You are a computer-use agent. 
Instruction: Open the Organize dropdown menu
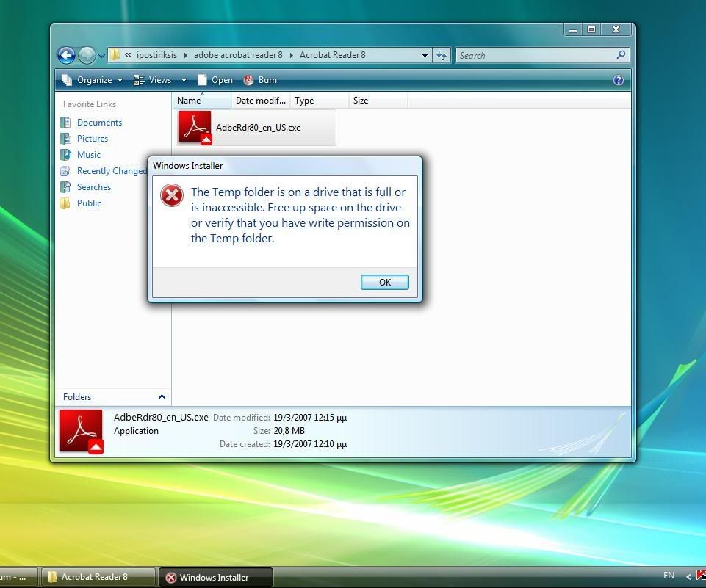93,80
